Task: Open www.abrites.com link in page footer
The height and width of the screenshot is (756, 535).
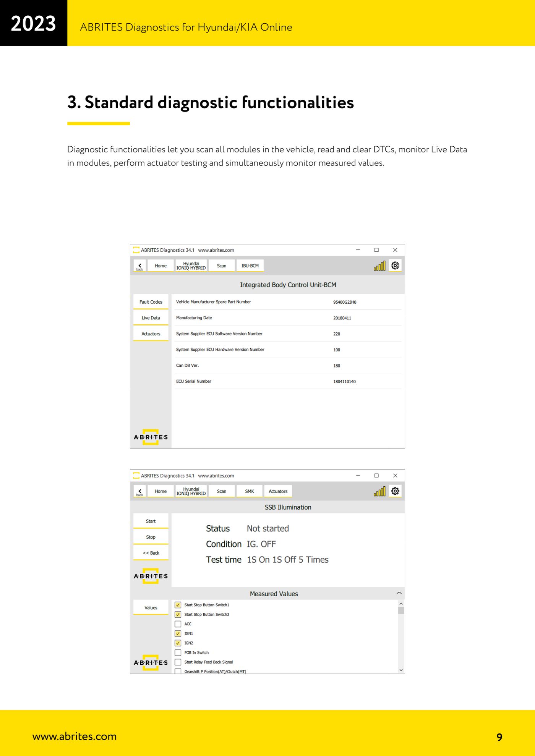Action: pos(75,736)
